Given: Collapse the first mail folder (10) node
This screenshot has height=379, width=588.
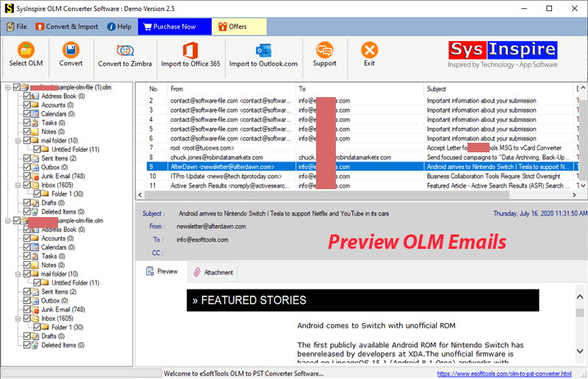Looking at the screenshot, I should 18,141.
